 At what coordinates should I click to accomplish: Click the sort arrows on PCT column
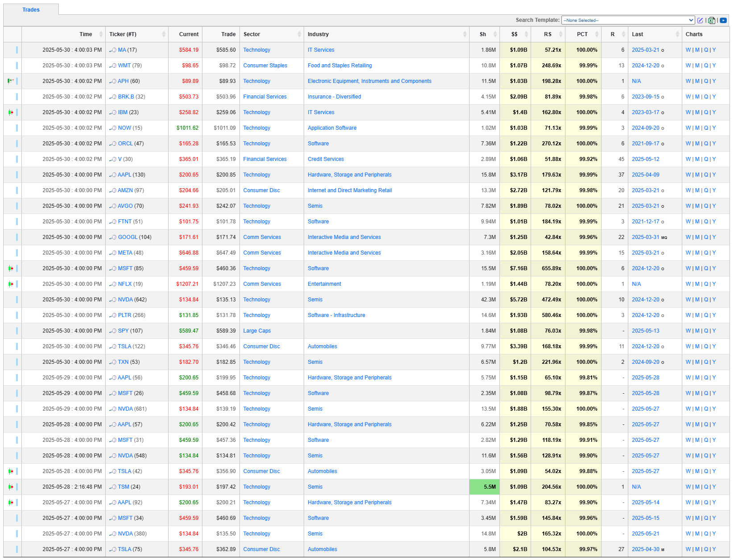(x=597, y=34)
